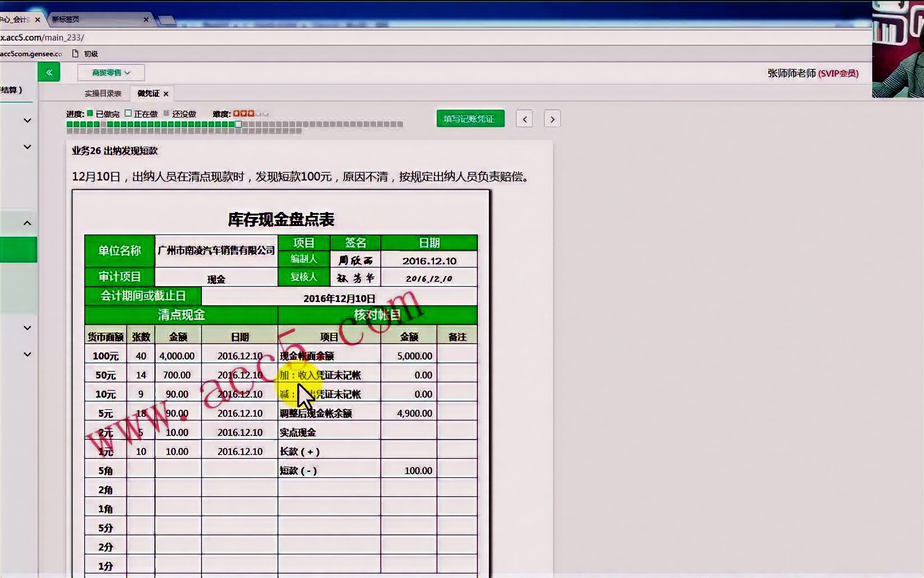
Task: Click the gray 还没做 legend square
Action: tap(166, 113)
